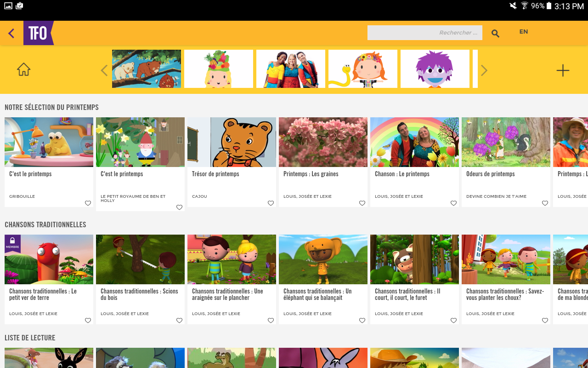588x368 pixels.
Task: Open the black rabbit playlist thumbnail
Action: tap(49, 358)
